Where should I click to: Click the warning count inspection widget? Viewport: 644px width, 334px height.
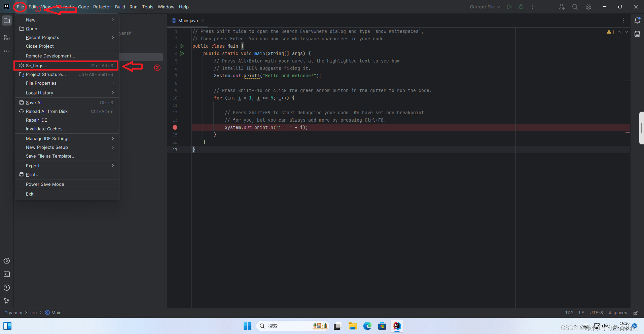[611, 32]
